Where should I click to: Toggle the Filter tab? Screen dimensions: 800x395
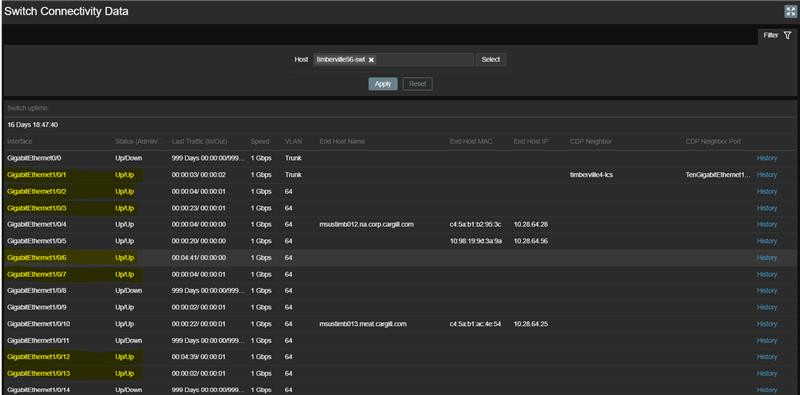coord(777,35)
